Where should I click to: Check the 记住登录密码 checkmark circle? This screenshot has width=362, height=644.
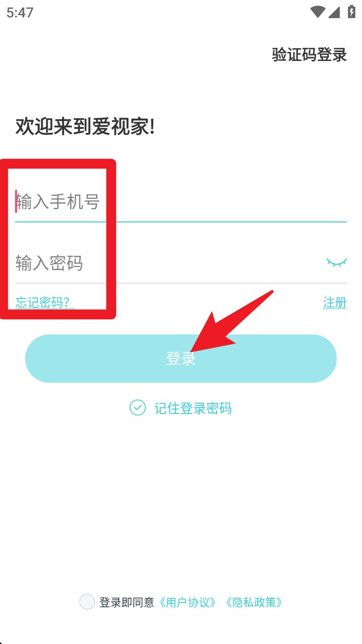(137, 408)
